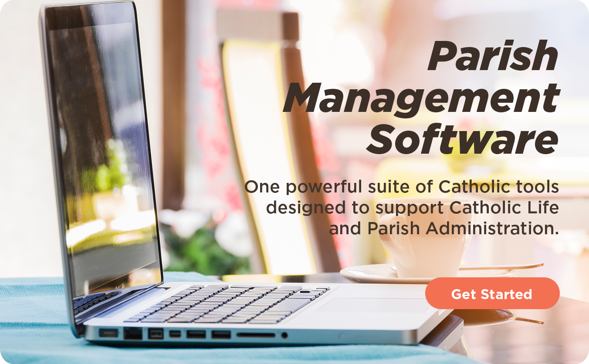Click the 'and Parish Administration.' text line
The height and width of the screenshot is (364, 589).
point(443,228)
